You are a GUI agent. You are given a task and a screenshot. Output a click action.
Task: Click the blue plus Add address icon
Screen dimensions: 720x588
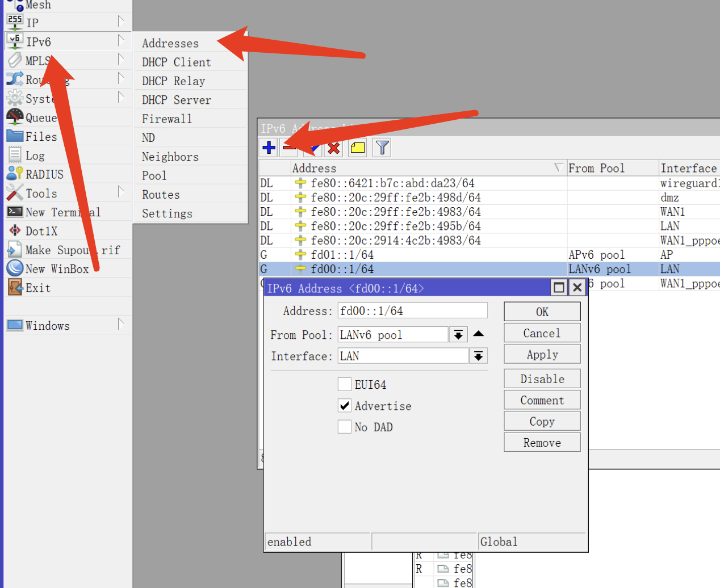(269, 148)
